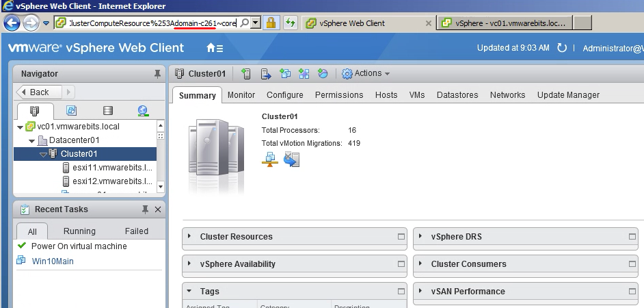Collapse the Datacenter01 tree node

tap(31, 140)
